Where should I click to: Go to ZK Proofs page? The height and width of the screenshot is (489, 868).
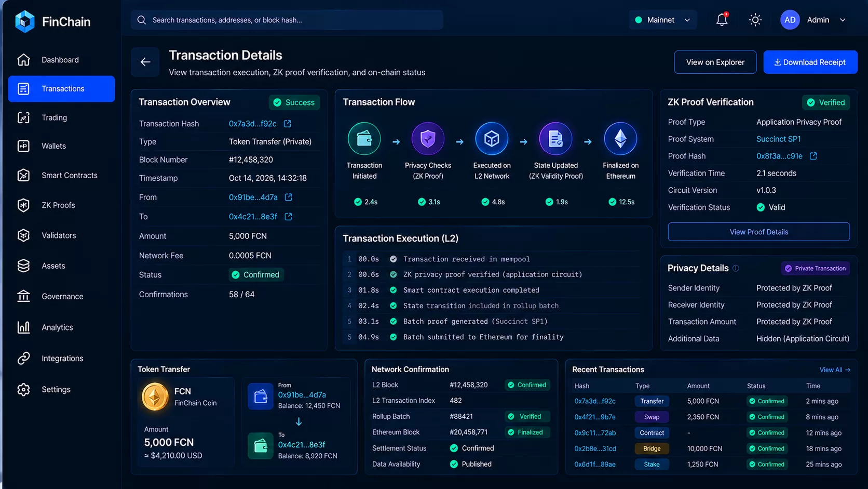(x=61, y=205)
